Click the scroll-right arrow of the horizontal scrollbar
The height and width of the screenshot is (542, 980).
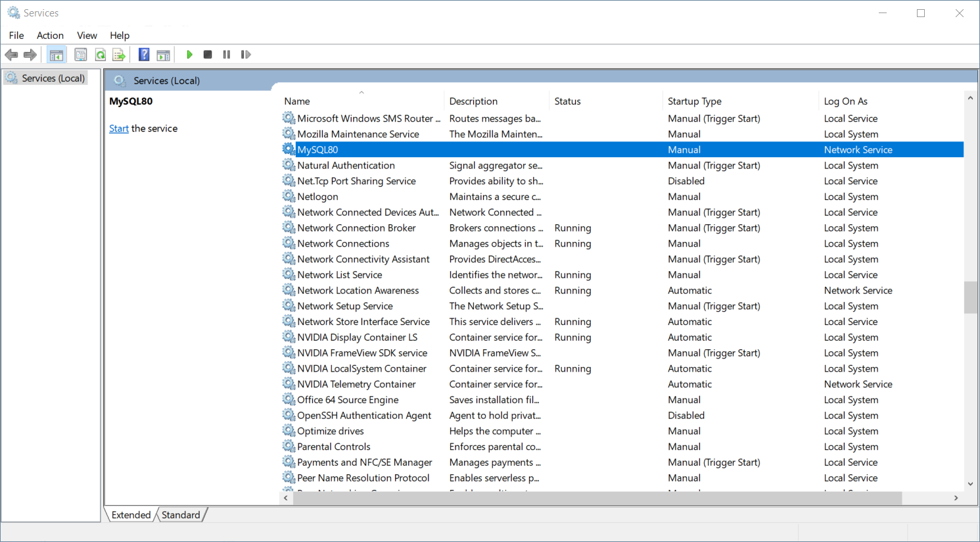[x=956, y=499]
